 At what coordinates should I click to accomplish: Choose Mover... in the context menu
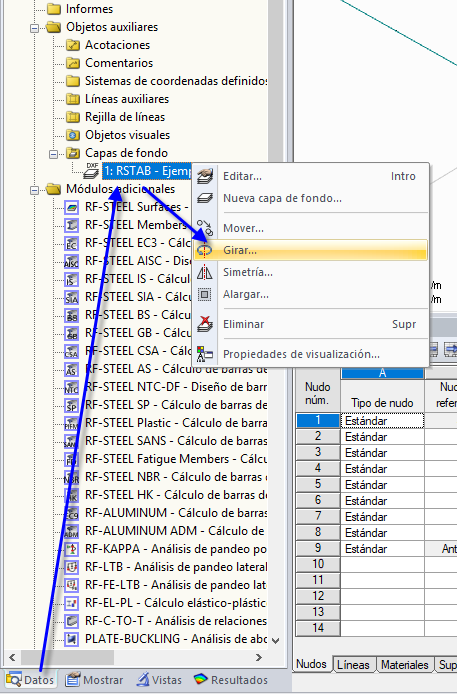pyautogui.click(x=311, y=228)
